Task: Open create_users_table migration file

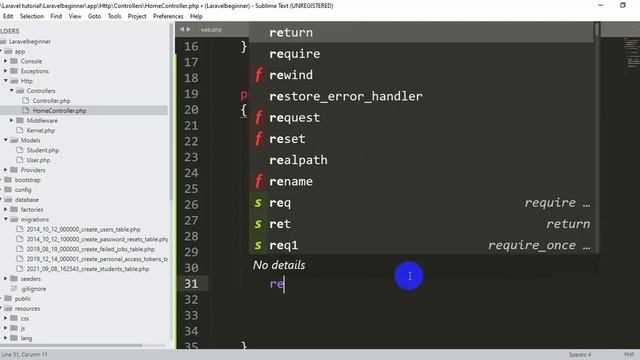Action: [83, 229]
